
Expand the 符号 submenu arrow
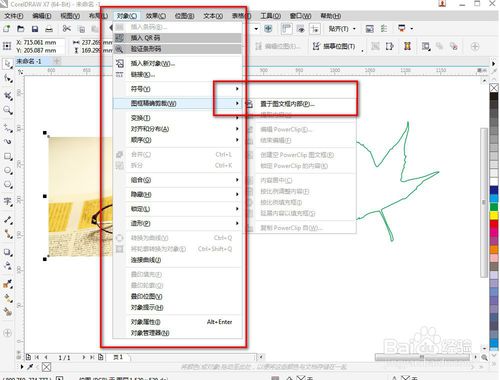[x=237, y=89]
